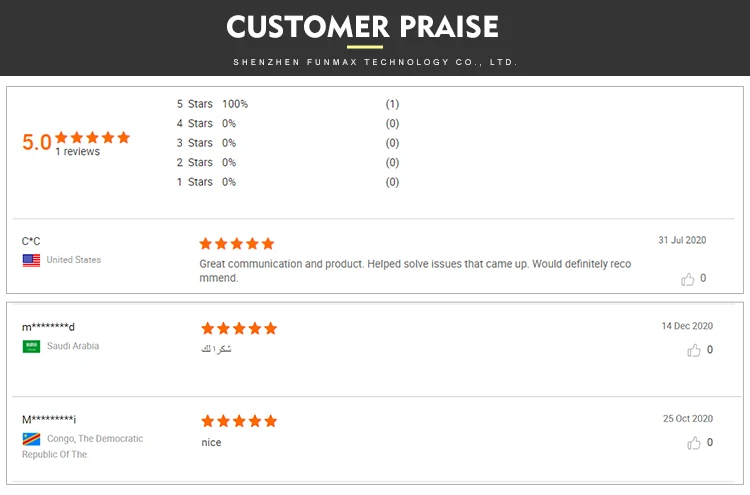Click the Saudi Arabia flag icon
This screenshot has height=495, width=750.
(x=32, y=346)
